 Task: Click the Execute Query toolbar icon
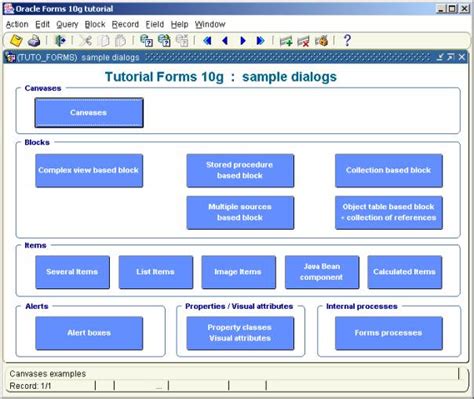coord(164,41)
